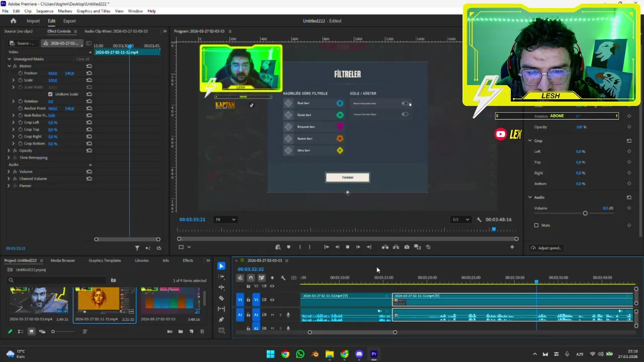The width and height of the screenshot is (644, 362).
Task: Open the 1/2 playback resolution dropdown
Action: point(460,220)
